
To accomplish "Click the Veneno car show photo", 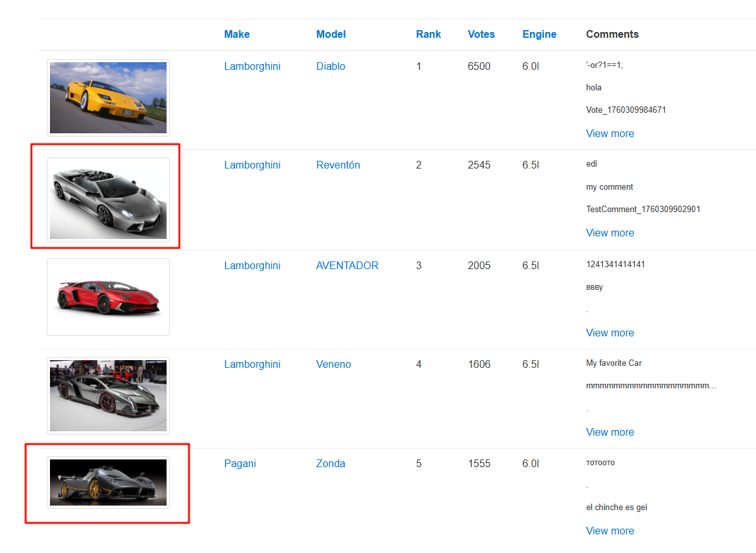I will click(x=108, y=395).
